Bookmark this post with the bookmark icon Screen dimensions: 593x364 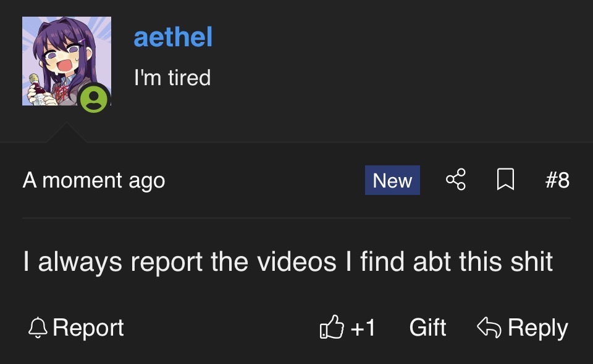pos(505,180)
